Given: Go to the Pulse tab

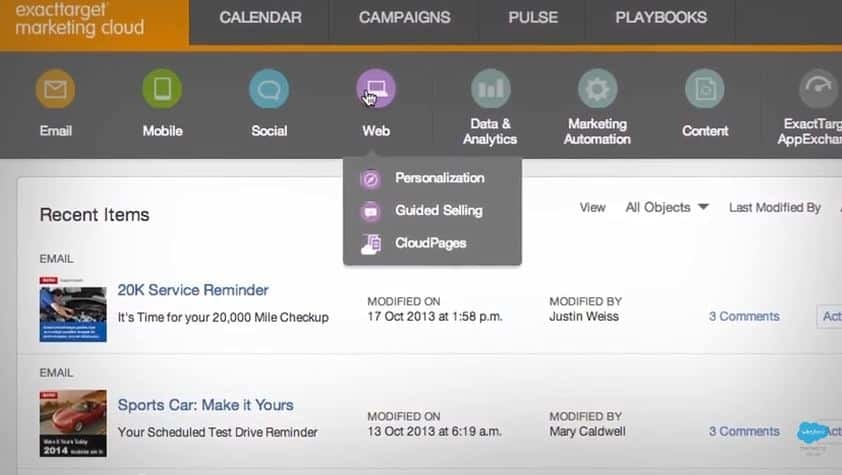Looking at the screenshot, I should click(x=533, y=18).
